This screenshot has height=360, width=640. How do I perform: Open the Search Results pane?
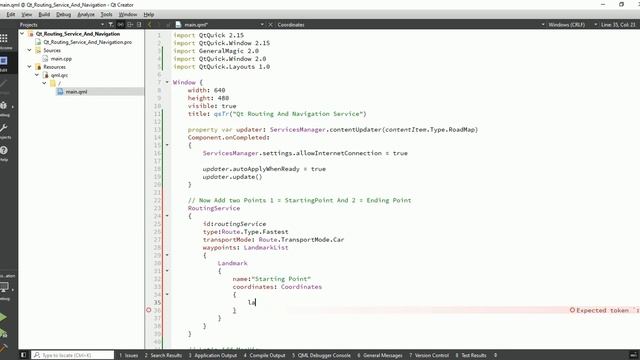click(x=163, y=356)
